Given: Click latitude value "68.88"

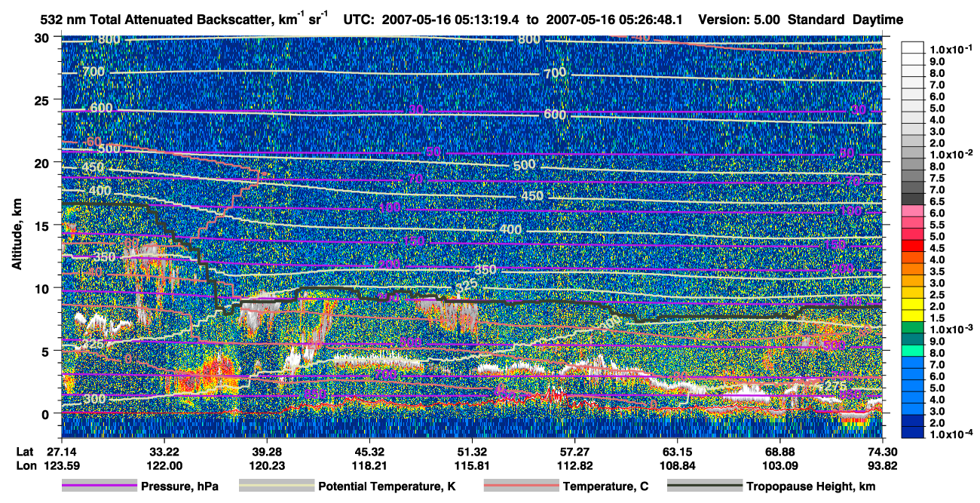Looking at the screenshot, I should (780, 451).
